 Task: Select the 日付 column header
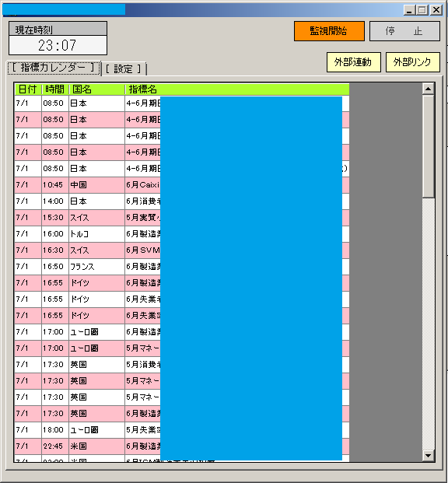coord(28,89)
